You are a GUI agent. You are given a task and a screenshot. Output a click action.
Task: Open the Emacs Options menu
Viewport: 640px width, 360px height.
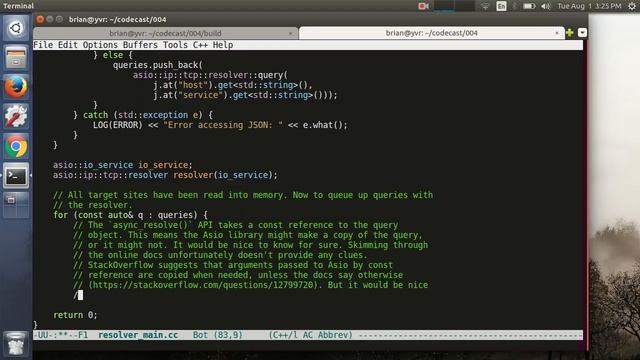(100, 45)
